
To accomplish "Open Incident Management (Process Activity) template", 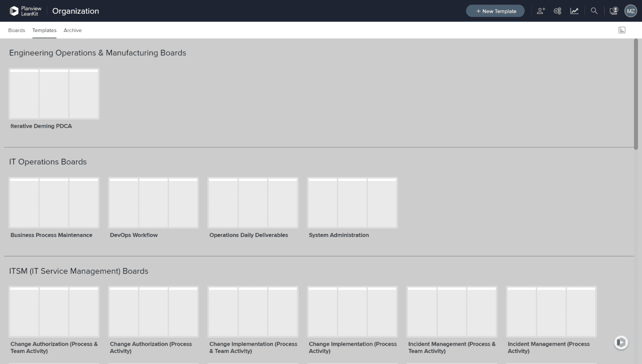I will point(551,311).
